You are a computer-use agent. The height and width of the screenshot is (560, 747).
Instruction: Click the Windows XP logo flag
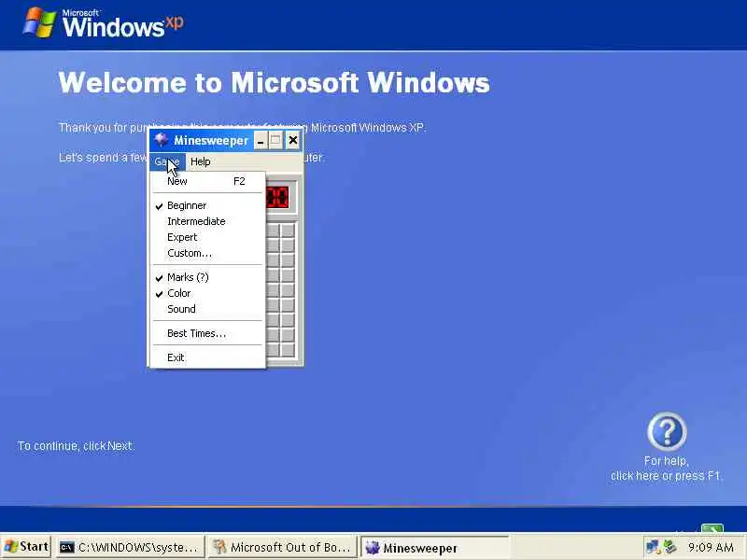click(39, 21)
